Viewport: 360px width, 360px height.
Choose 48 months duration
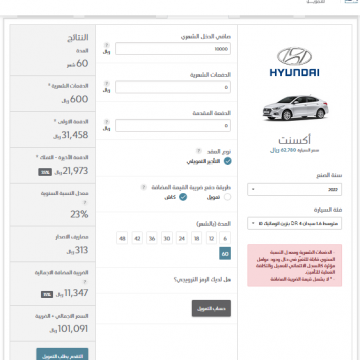pyautogui.click(x=122, y=238)
